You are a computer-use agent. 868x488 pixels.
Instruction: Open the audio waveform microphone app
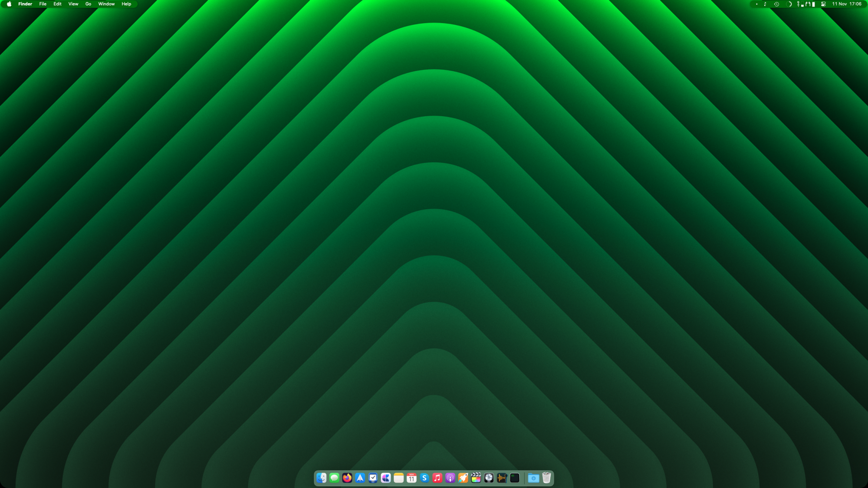pyautogui.click(x=502, y=478)
